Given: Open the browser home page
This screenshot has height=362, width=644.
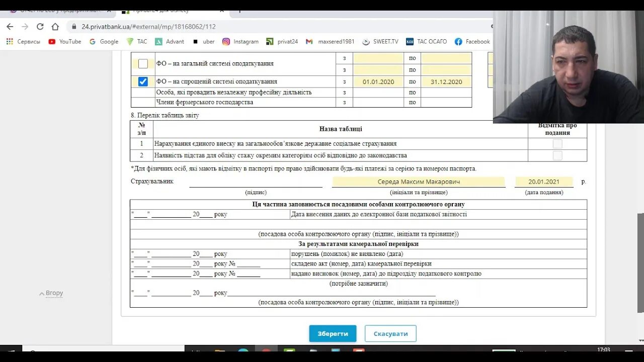Looking at the screenshot, I should click(55, 27).
